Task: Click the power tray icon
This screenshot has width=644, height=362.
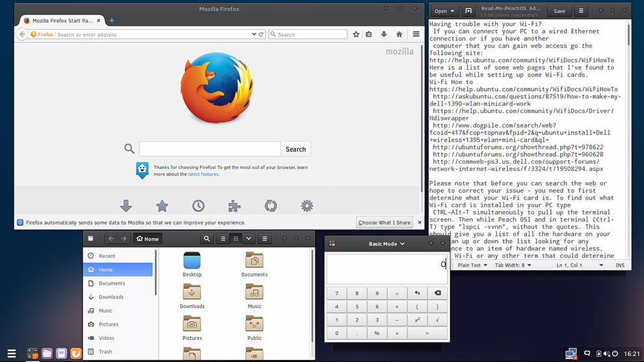Action: (x=615, y=354)
